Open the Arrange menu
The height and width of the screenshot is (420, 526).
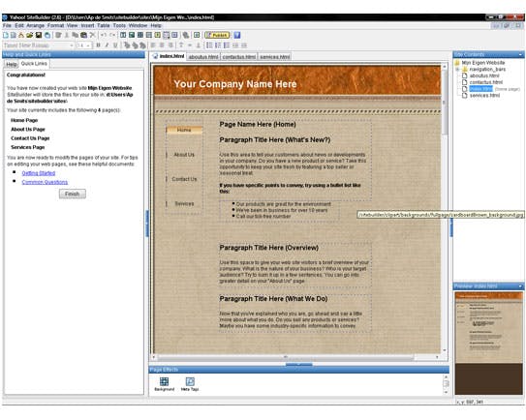tap(35, 25)
